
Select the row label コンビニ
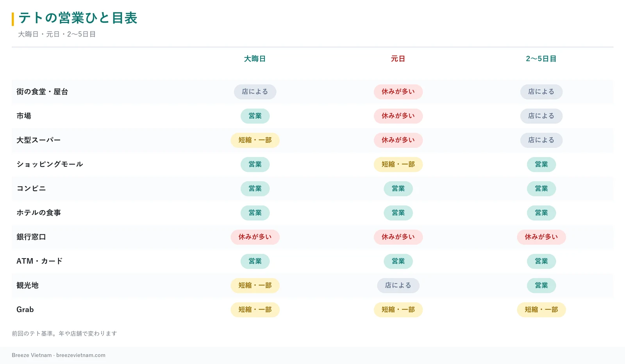[31, 189]
